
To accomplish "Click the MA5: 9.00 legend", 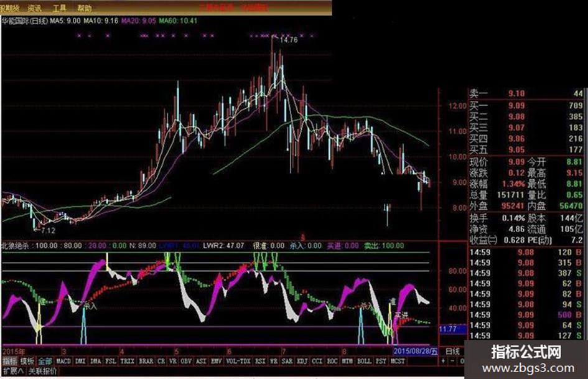I will click(x=65, y=21).
